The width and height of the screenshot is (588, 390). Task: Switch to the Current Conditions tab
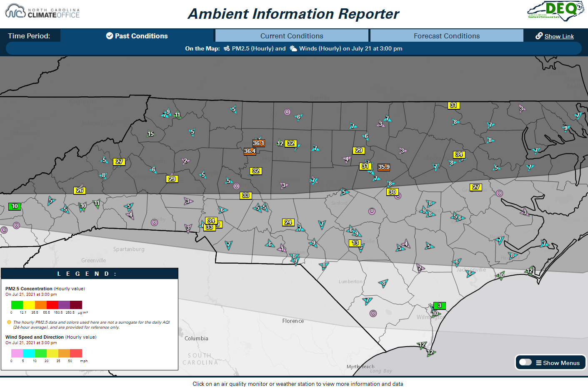292,36
